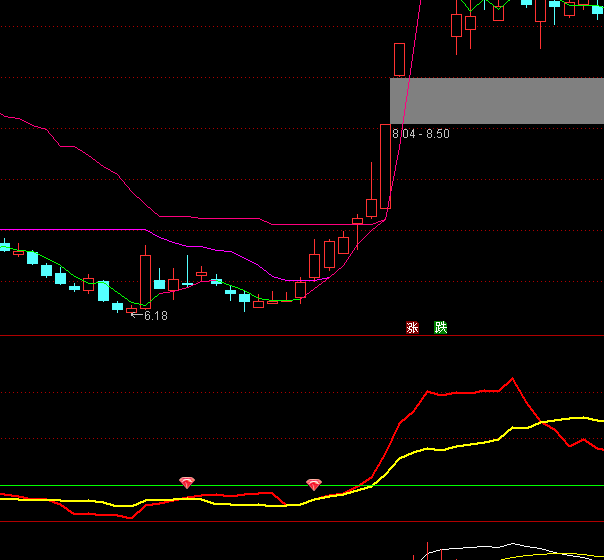Click the gray horizontal baseline in indicator panel

coord(100,487)
